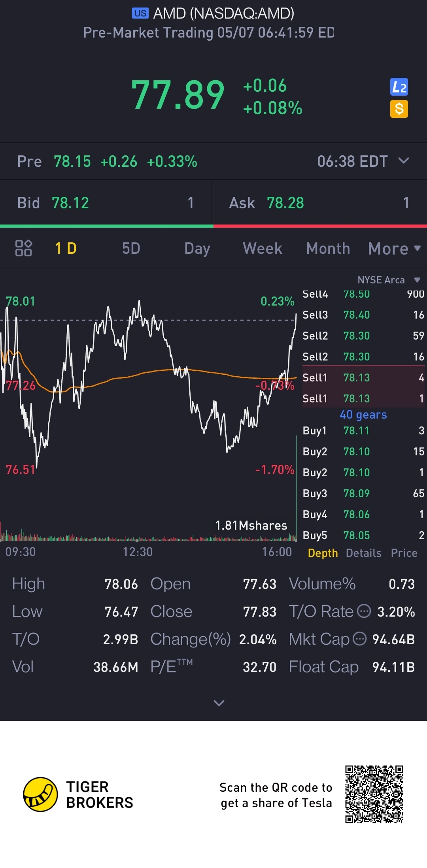Tap the T/O Rate info icon

point(364,611)
